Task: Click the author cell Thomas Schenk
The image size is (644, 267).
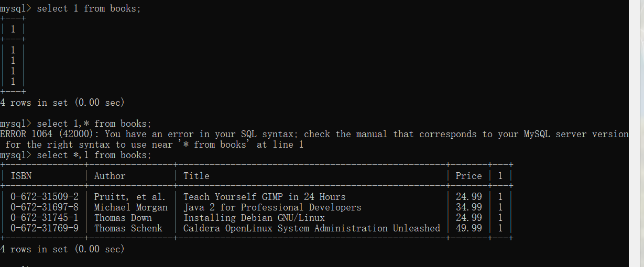Action: click(x=128, y=228)
